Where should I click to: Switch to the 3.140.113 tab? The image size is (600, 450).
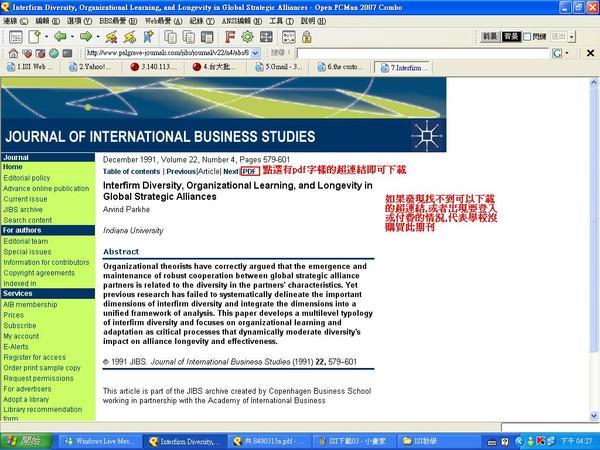pos(155,67)
